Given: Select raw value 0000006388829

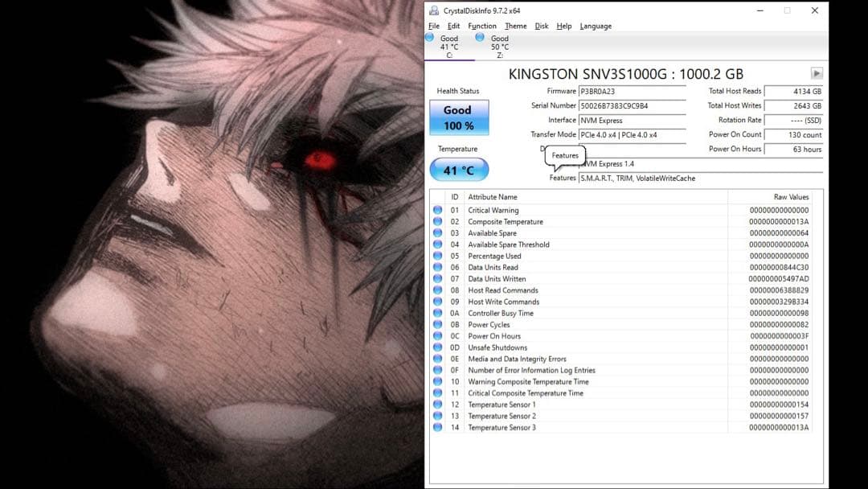Looking at the screenshot, I should click(779, 290).
